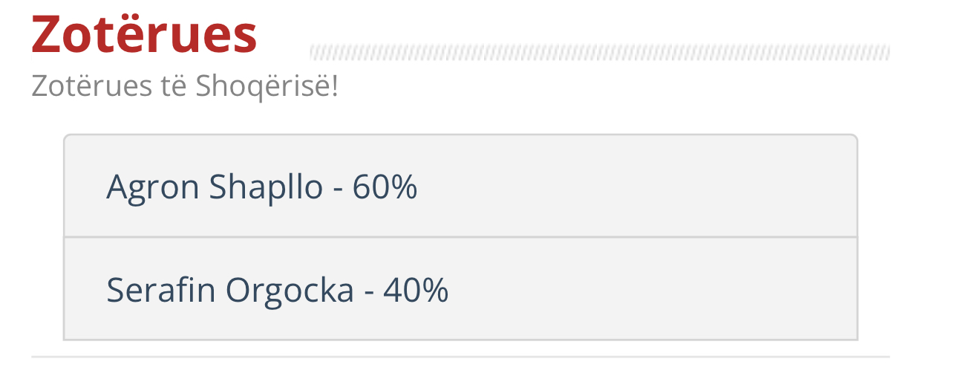Click the first name "Serafin"

pyautogui.click(x=162, y=290)
